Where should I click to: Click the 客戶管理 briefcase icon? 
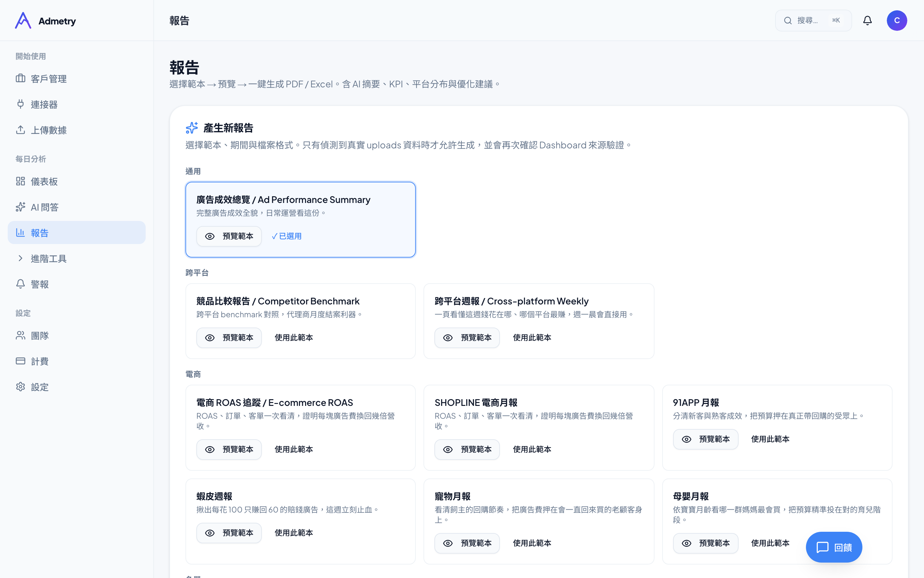[21, 78]
